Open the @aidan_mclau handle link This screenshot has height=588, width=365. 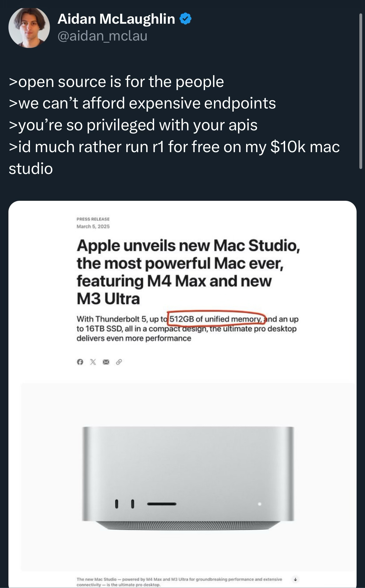point(102,36)
